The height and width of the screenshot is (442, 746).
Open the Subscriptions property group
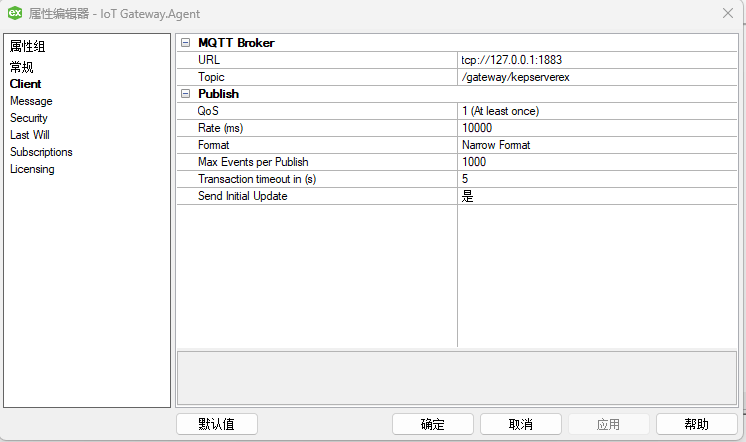coord(41,152)
